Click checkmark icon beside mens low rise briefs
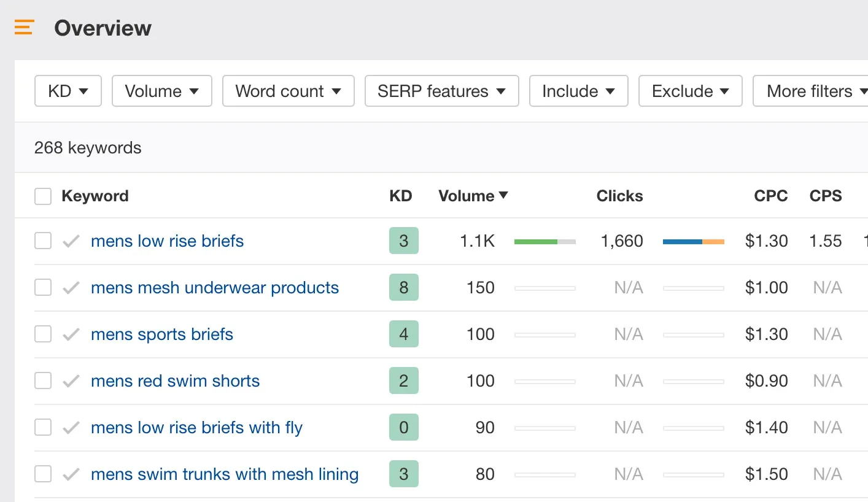 (71, 241)
